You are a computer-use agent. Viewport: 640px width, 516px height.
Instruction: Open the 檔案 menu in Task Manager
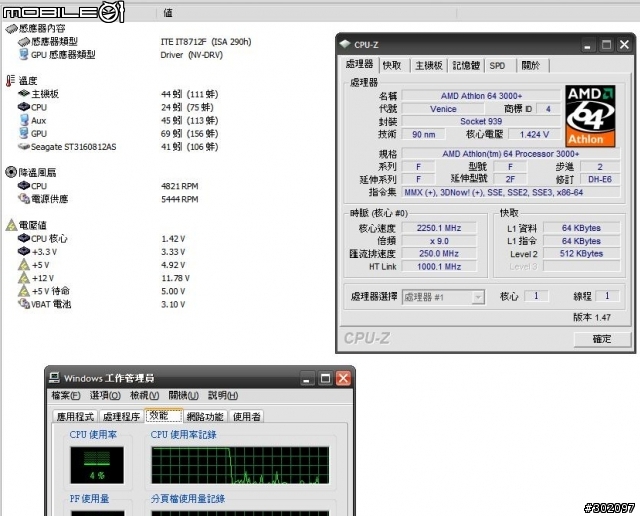pos(66,396)
